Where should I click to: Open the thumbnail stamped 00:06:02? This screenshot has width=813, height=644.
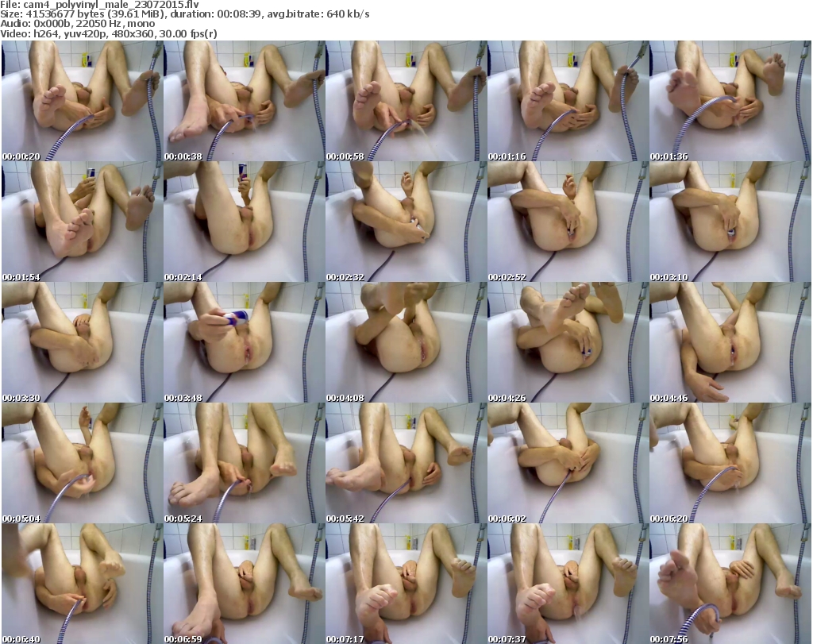click(568, 463)
